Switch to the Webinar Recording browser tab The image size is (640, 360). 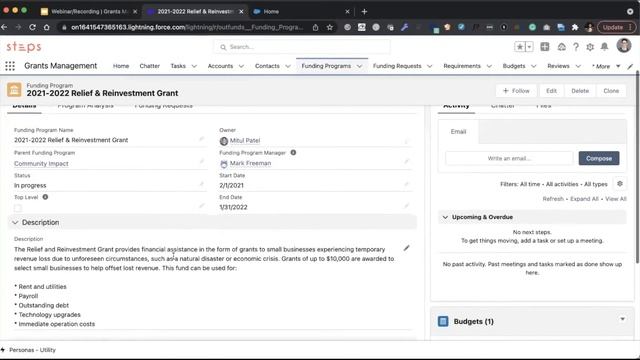(89, 11)
